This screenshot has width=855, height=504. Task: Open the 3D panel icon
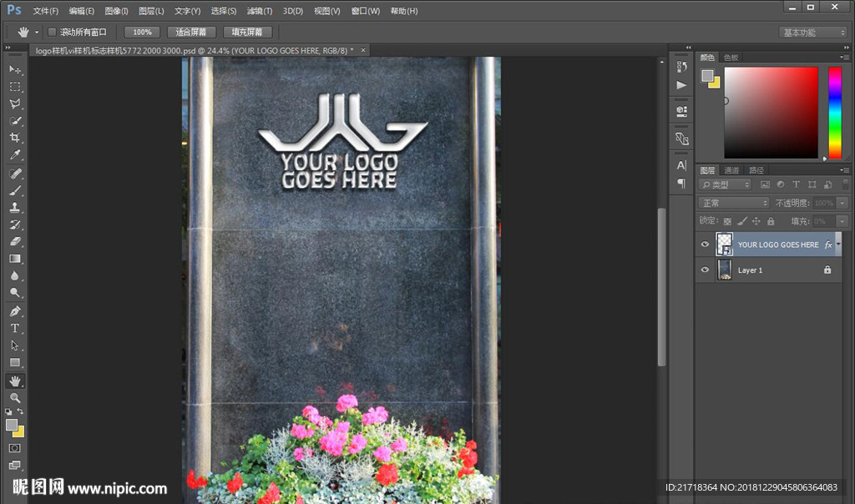pos(681,112)
